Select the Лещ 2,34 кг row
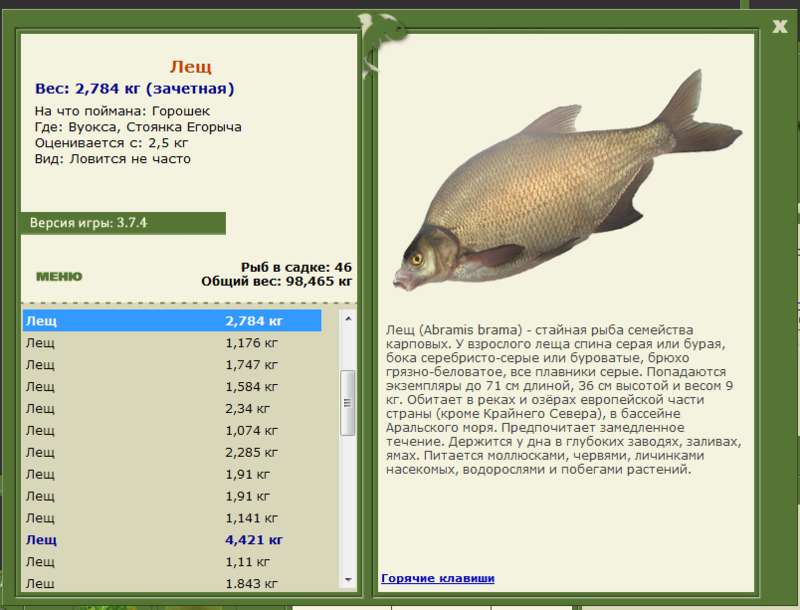This screenshot has height=610, width=800. 172,409
